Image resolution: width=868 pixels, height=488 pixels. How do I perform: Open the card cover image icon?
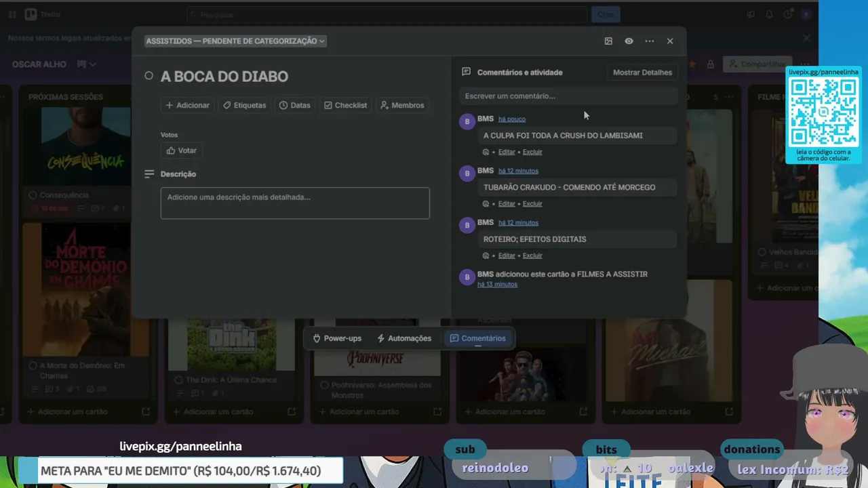click(608, 41)
